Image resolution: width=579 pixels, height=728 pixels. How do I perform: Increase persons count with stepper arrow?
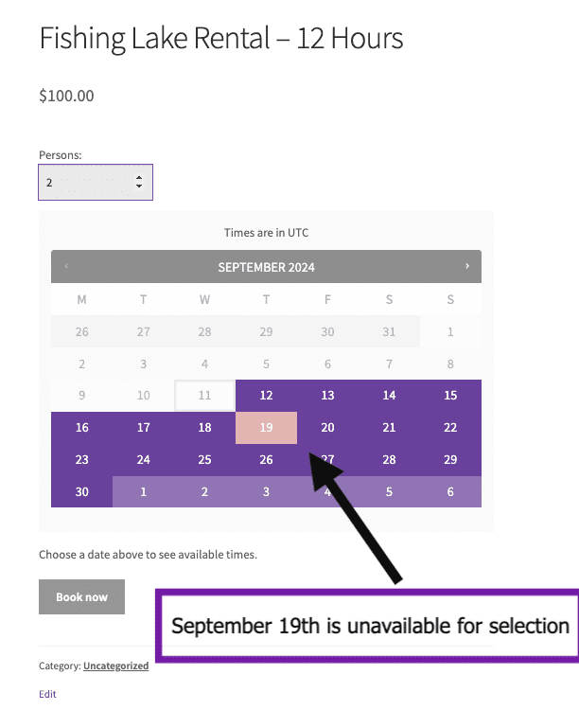[139, 177]
